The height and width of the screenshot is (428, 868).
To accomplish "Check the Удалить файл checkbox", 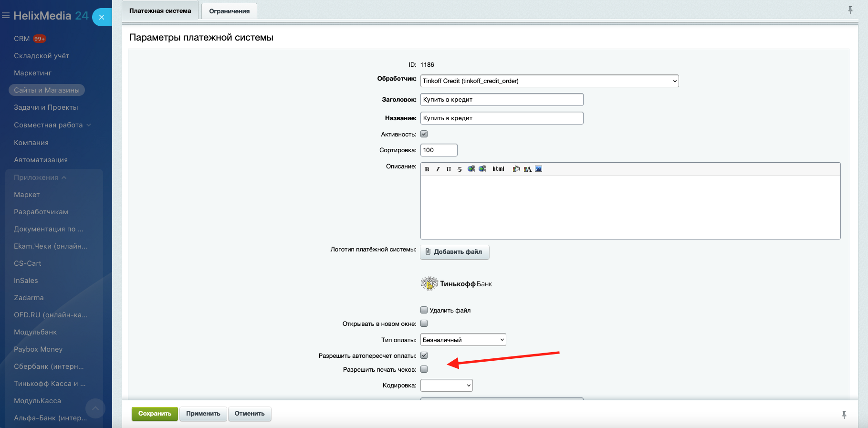I will coord(424,310).
